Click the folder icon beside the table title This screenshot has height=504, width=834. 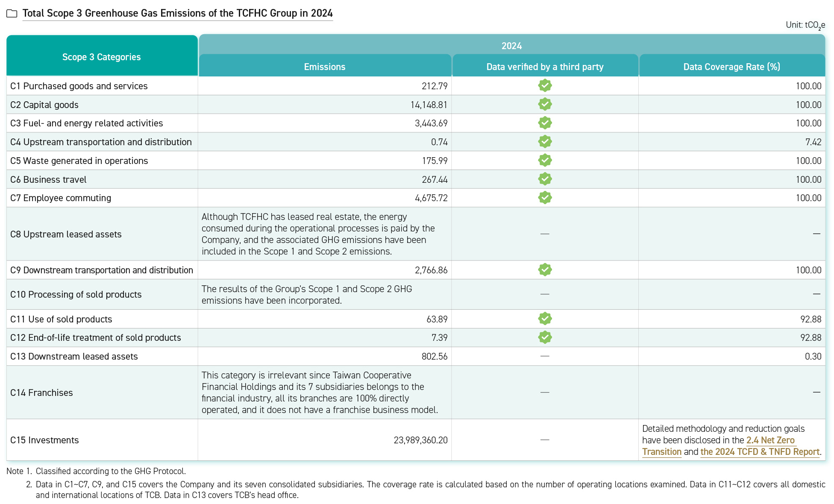[12, 14]
